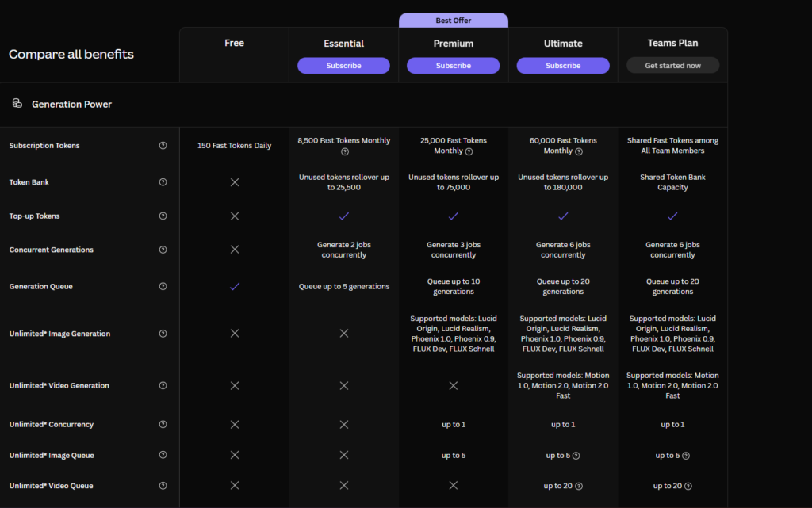812x508 pixels.
Task: Click info icon next to Ultimate up to 5
Action: click(x=576, y=456)
